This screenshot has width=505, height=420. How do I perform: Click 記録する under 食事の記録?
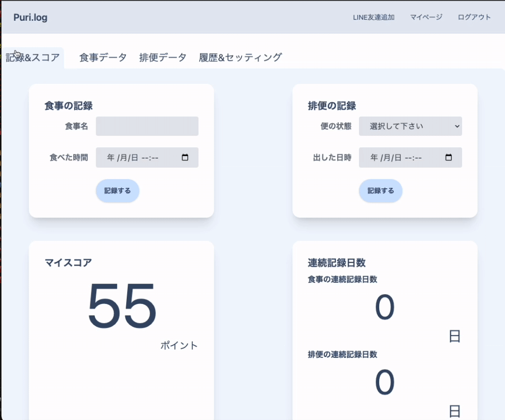pos(118,191)
